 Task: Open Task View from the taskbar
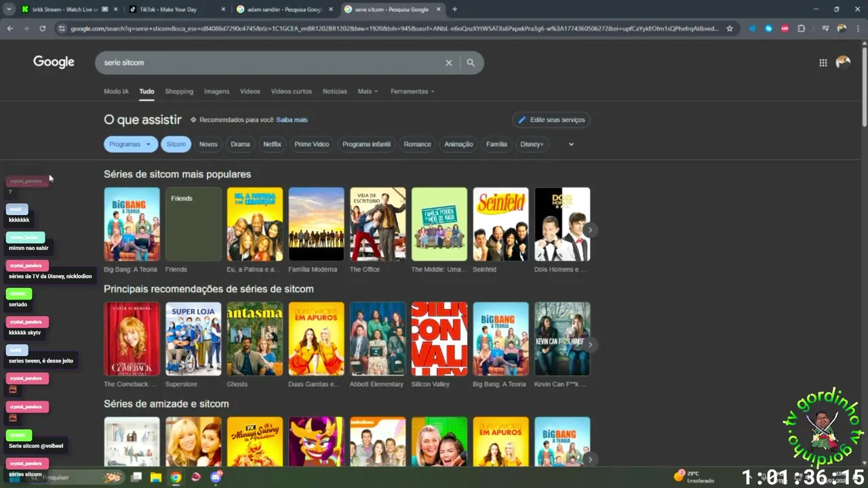tap(136, 477)
